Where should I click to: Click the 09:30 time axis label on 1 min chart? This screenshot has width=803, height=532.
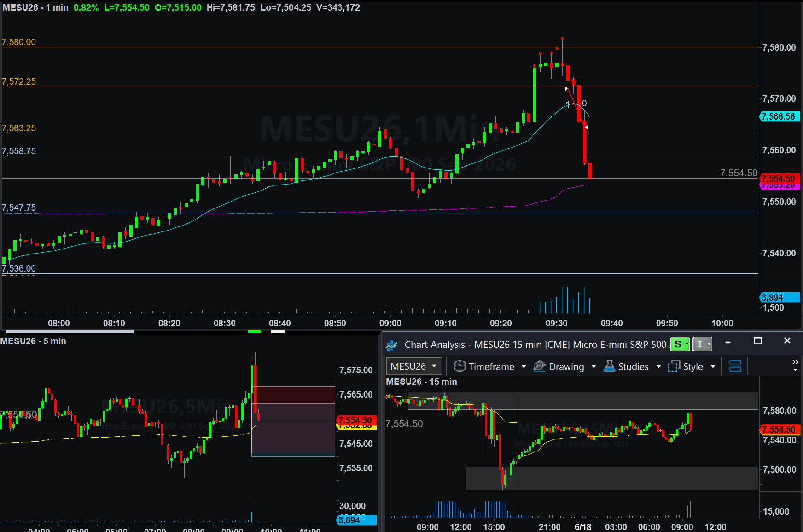pyautogui.click(x=557, y=323)
